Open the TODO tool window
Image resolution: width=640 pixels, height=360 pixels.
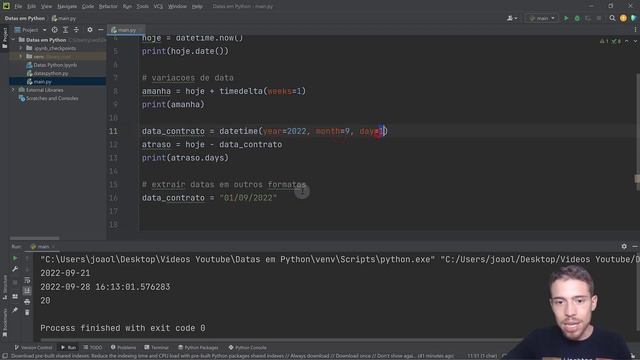click(x=93, y=348)
